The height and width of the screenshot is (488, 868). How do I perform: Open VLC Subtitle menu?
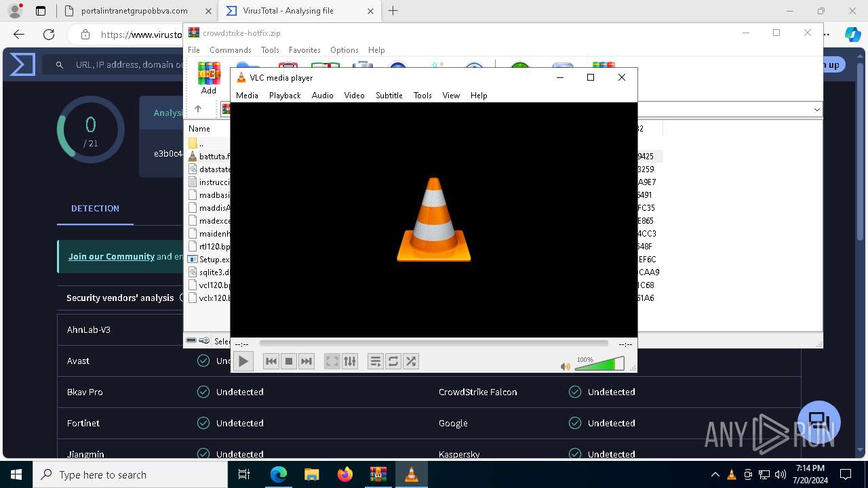click(x=389, y=96)
